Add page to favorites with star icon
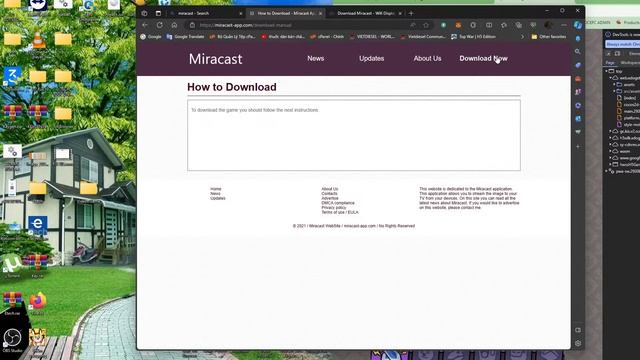The height and width of the screenshot is (360, 640). pos(426,25)
